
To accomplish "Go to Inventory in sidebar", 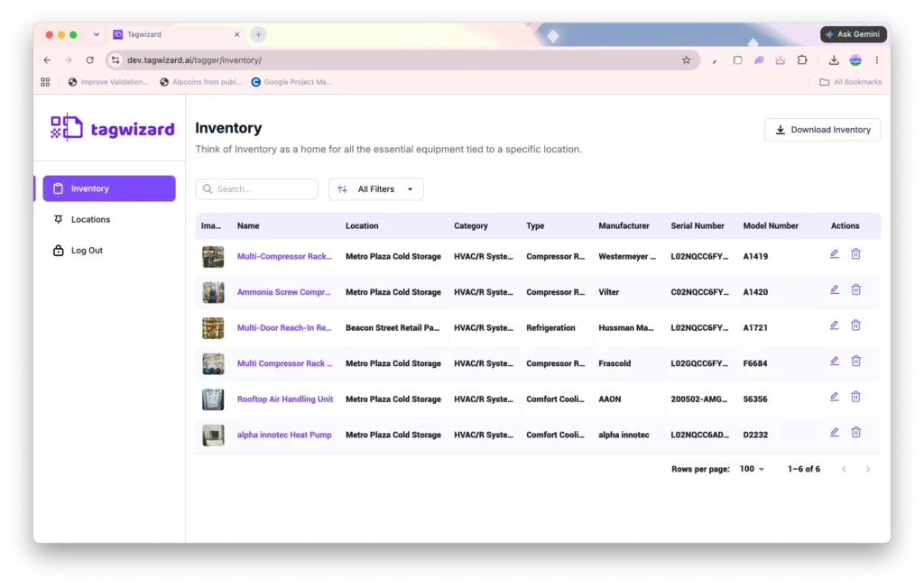I will (109, 188).
